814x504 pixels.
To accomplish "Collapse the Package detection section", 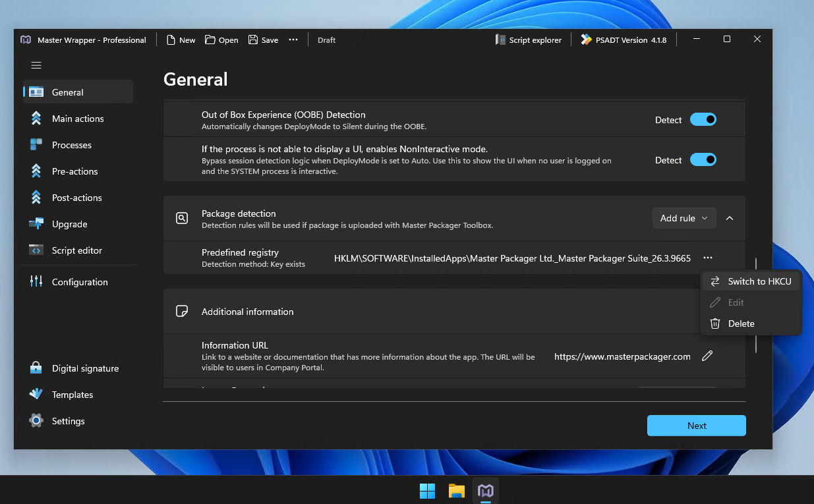I will pyautogui.click(x=730, y=218).
